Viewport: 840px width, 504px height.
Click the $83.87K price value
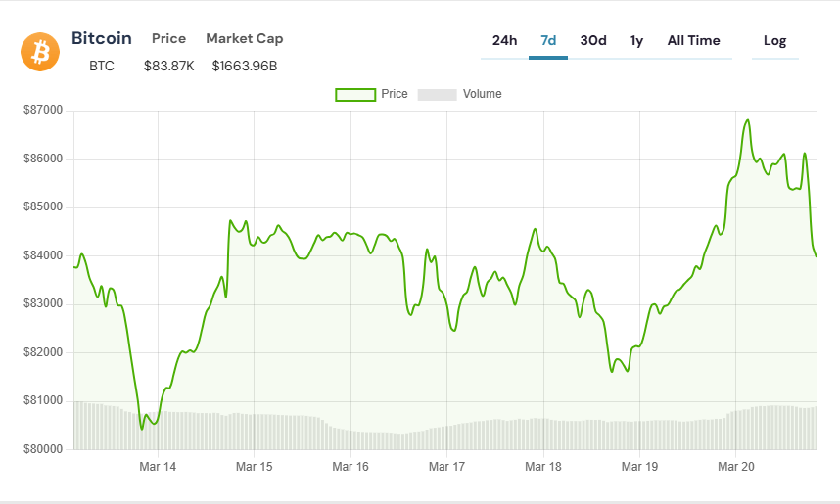168,66
